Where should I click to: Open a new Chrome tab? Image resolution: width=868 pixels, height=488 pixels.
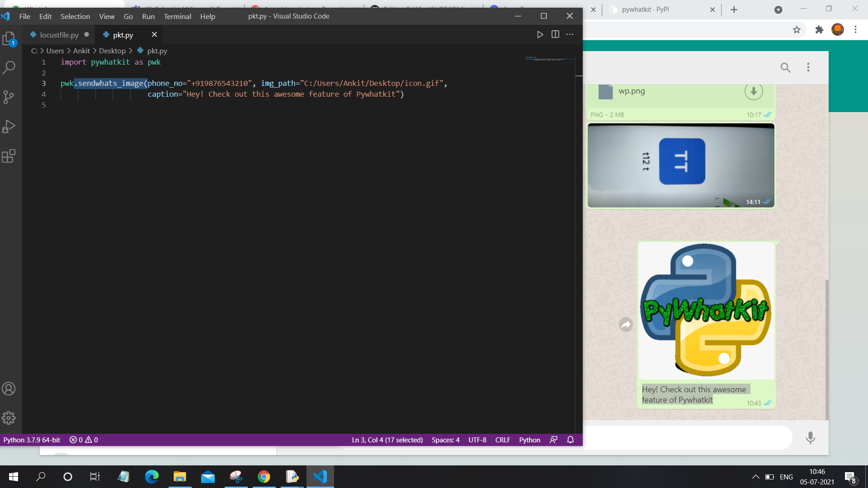[x=734, y=9]
